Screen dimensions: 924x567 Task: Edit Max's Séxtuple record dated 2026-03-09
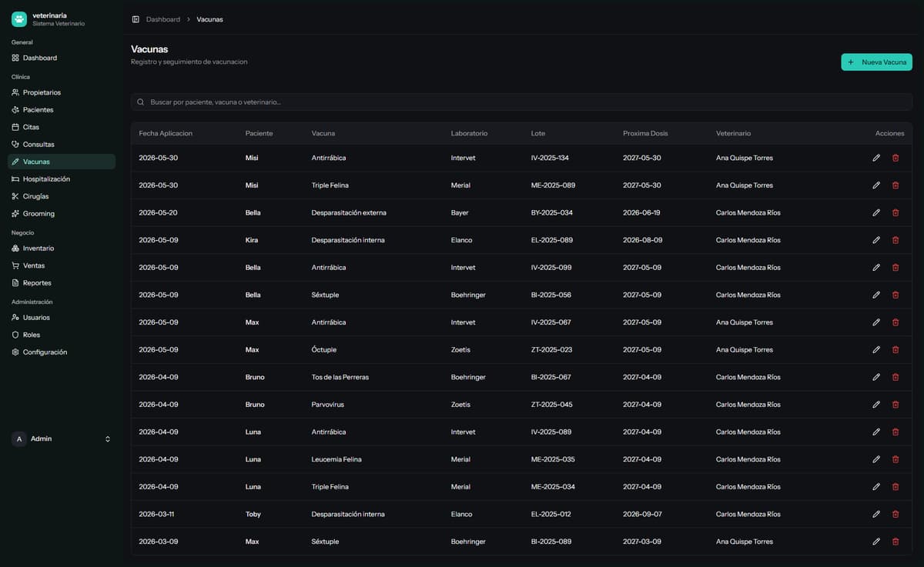pyautogui.click(x=876, y=542)
